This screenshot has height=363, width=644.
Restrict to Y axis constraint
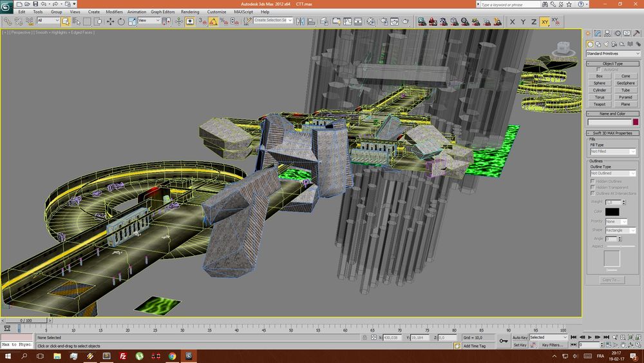point(523,22)
